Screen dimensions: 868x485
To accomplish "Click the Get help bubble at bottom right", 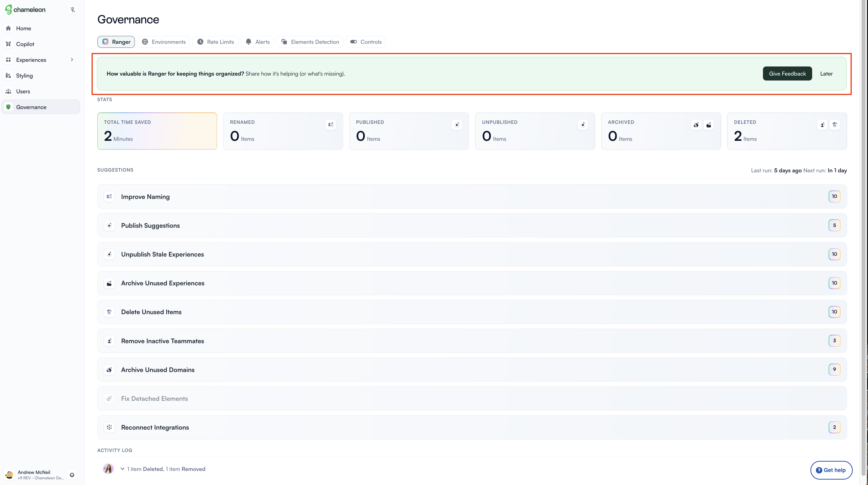I will coord(831,470).
